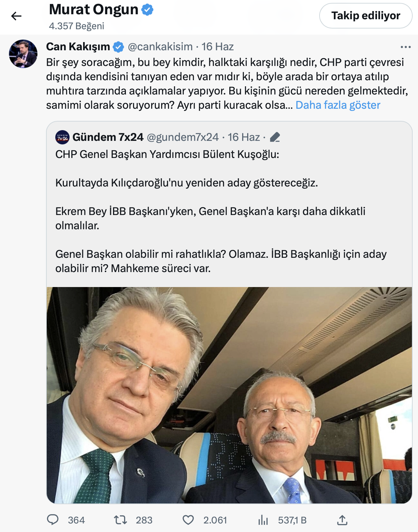
Task: Click the retweet arrows icon
Action: (121, 520)
